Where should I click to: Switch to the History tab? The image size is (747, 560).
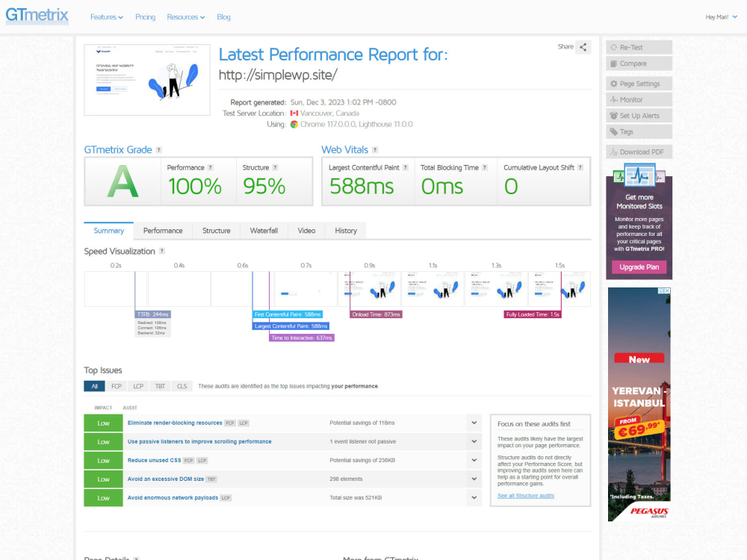point(346,231)
